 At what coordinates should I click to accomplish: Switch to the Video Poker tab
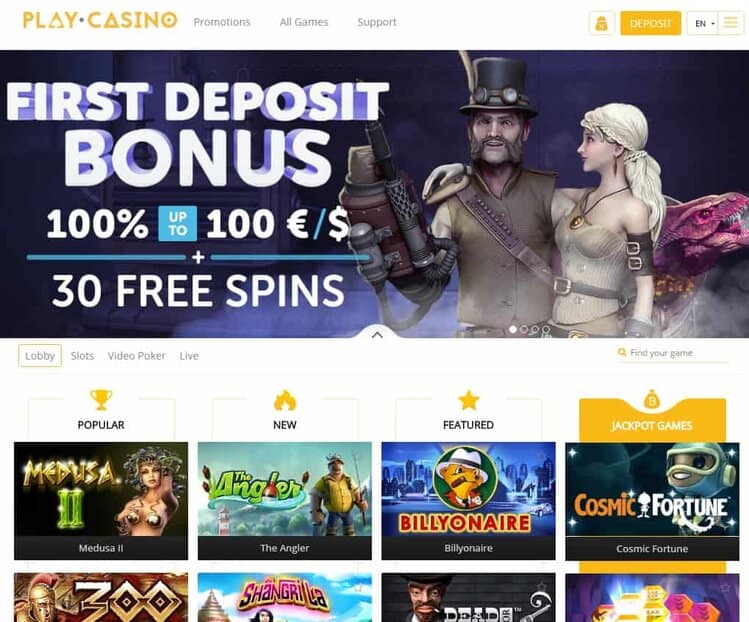tap(137, 355)
